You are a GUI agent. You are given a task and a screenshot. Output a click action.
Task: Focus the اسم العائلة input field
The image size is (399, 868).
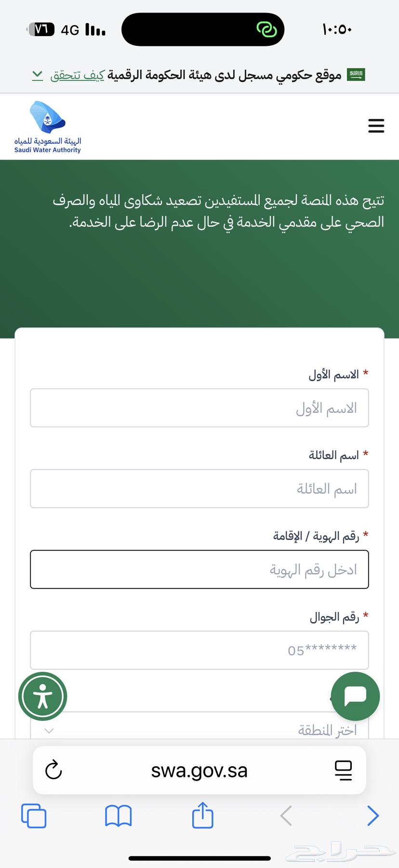(x=199, y=488)
